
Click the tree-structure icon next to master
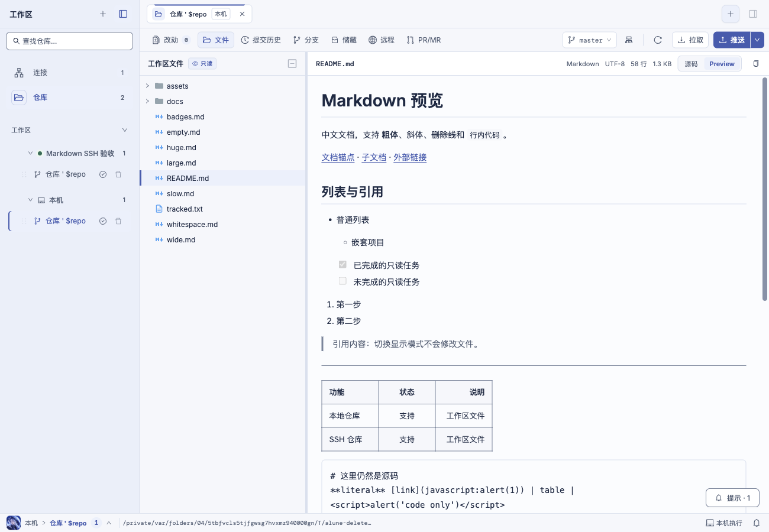pyautogui.click(x=629, y=40)
